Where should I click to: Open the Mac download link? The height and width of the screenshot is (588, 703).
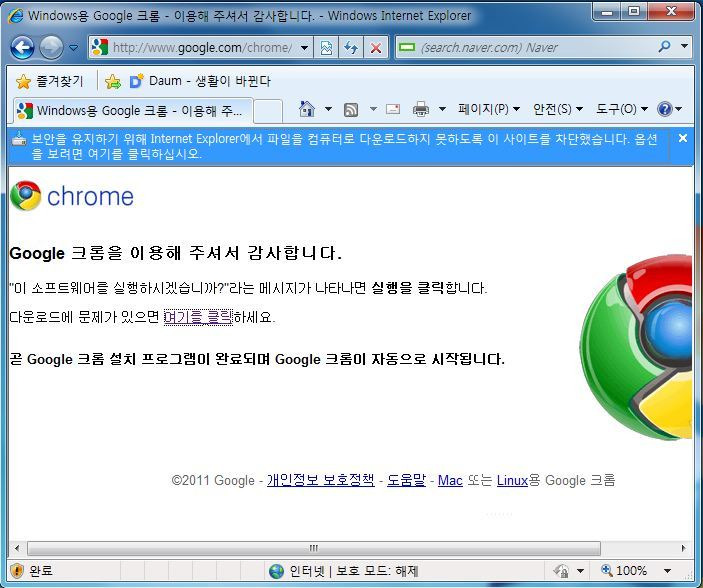[450, 480]
